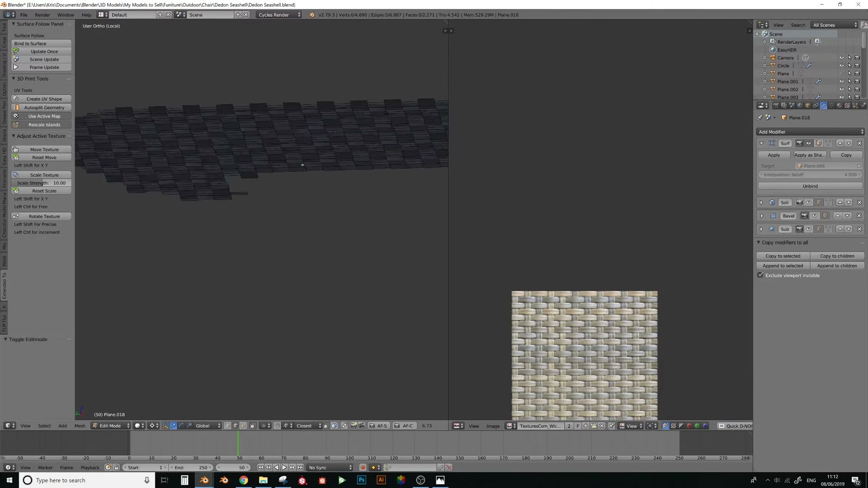The width and height of the screenshot is (868, 488).
Task: Open the File menu
Action: (24, 15)
